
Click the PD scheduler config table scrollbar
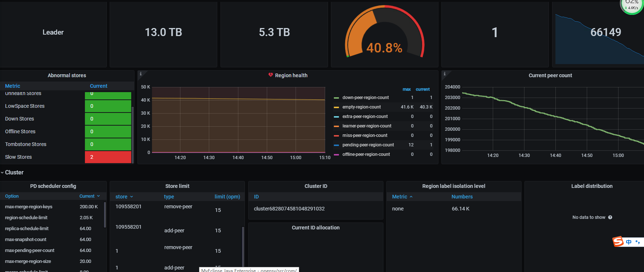[x=105, y=215]
